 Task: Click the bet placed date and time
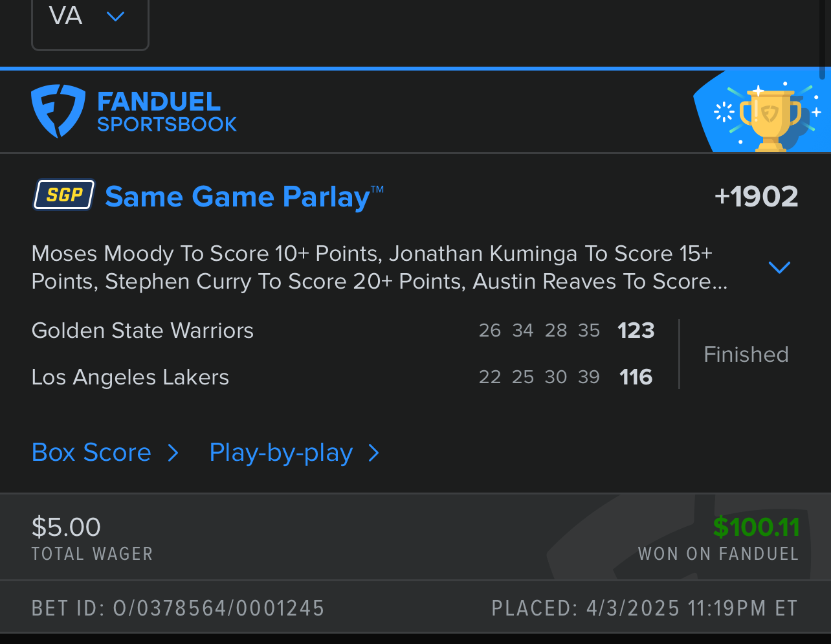pyautogui.click(x=691, y=608)
